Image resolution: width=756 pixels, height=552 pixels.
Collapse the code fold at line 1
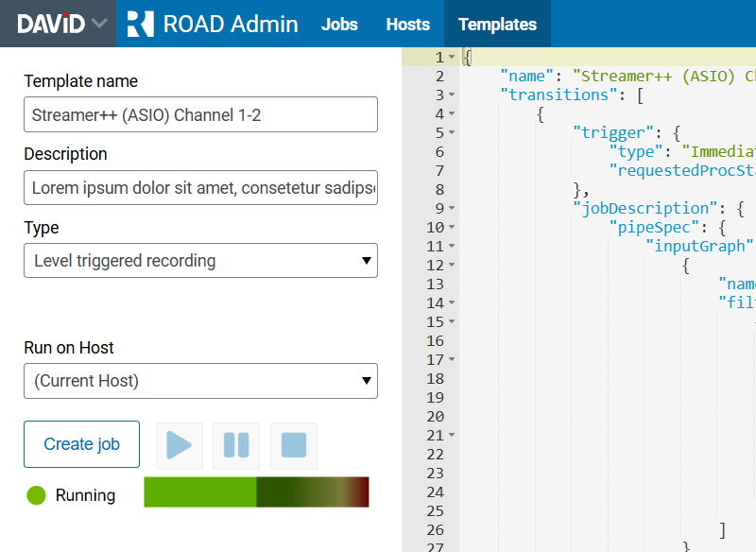pyautogui.click(x=452, y=58)
